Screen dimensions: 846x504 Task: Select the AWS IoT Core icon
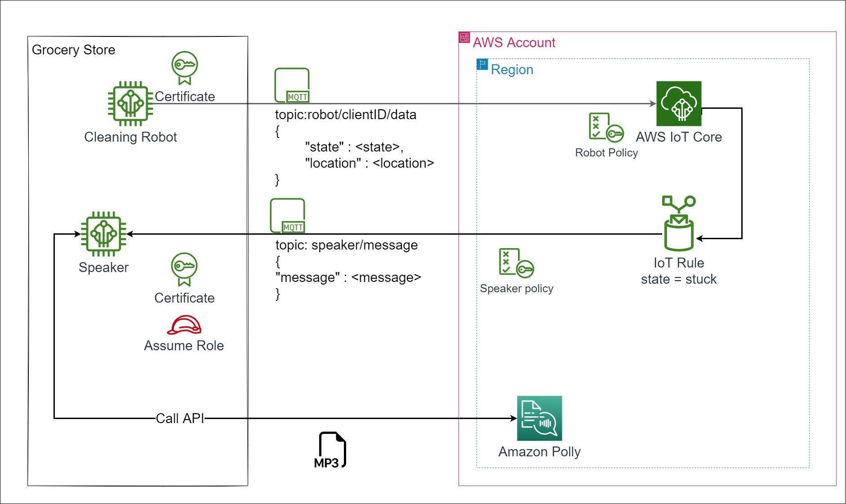point(679,103)
